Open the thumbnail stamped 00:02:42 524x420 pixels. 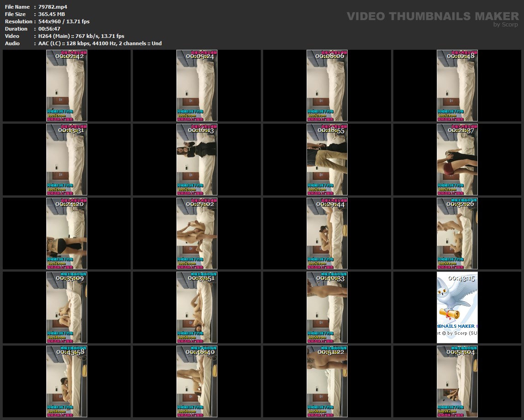point(66,85)
